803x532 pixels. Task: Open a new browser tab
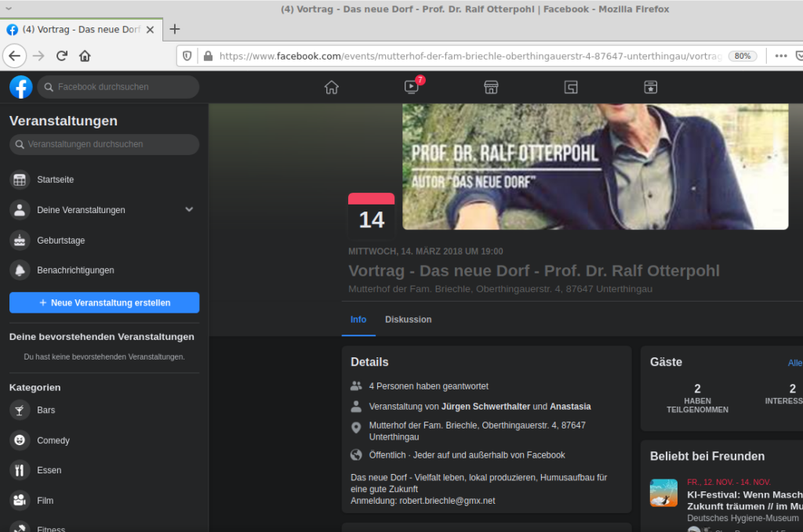(175, 29)
